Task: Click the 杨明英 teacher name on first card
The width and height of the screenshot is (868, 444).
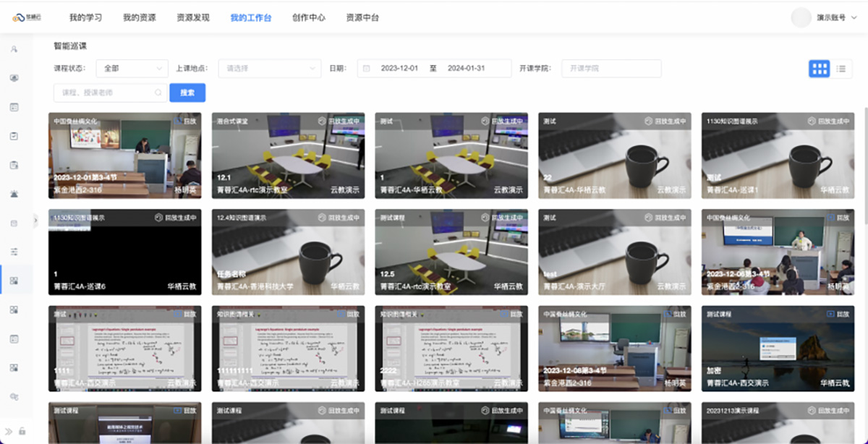Action: click(x=185, y=189)
